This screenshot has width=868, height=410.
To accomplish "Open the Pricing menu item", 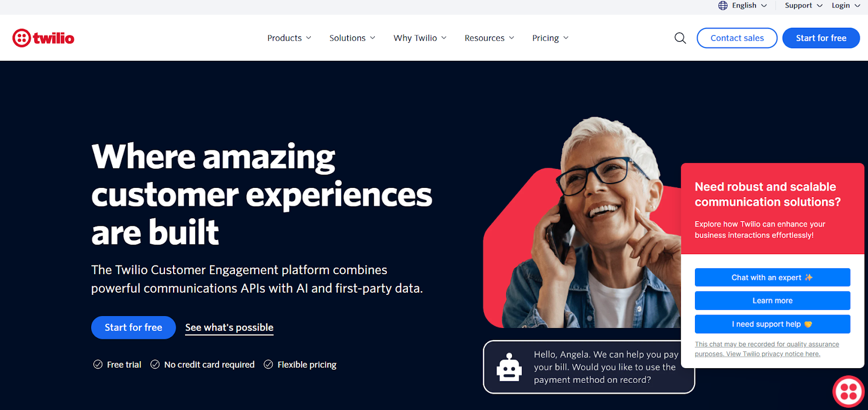I will (550, 38).
